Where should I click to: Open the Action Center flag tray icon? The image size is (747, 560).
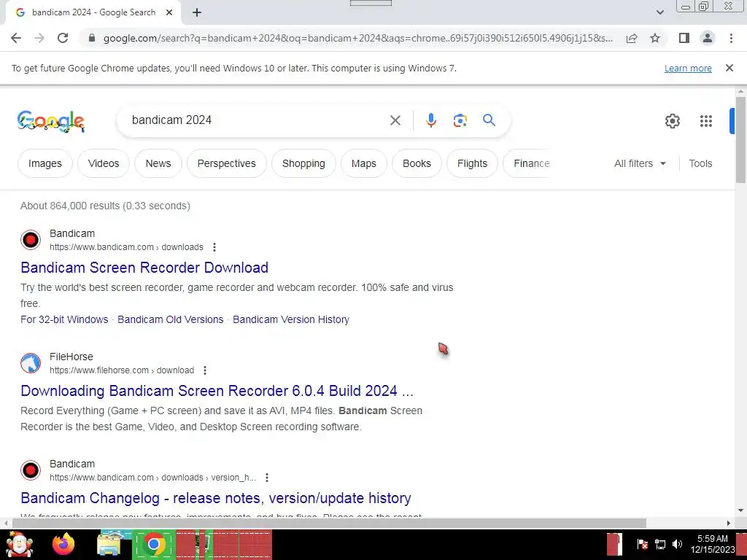pyautogui.click(x=642, y=544)
